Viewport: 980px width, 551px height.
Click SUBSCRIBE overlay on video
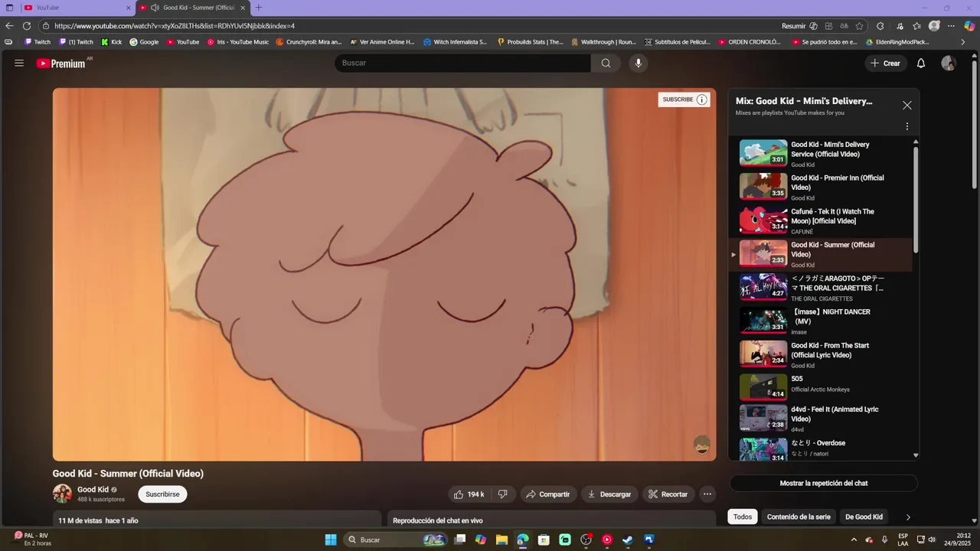(684, 99)
